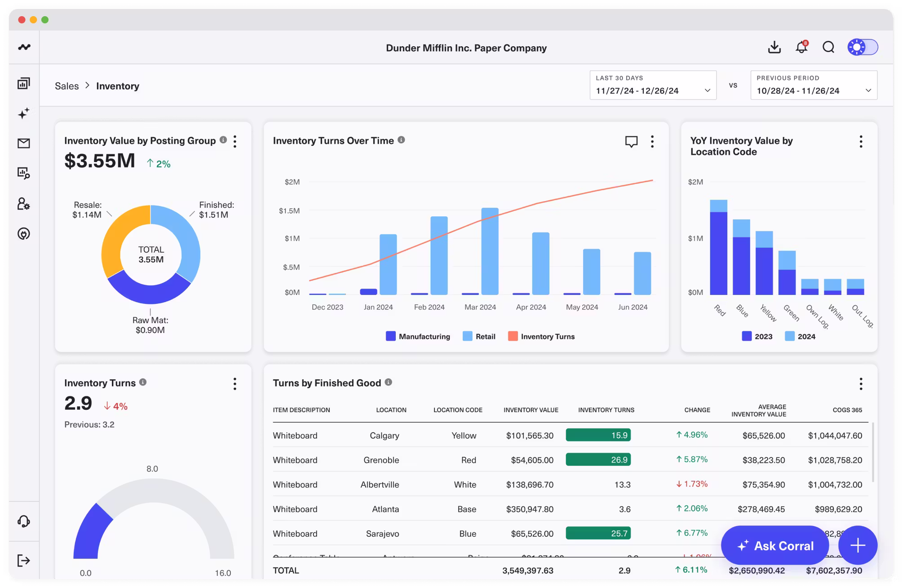Click the 25.7 turns cell for Sarajevo

pos(598,533)
